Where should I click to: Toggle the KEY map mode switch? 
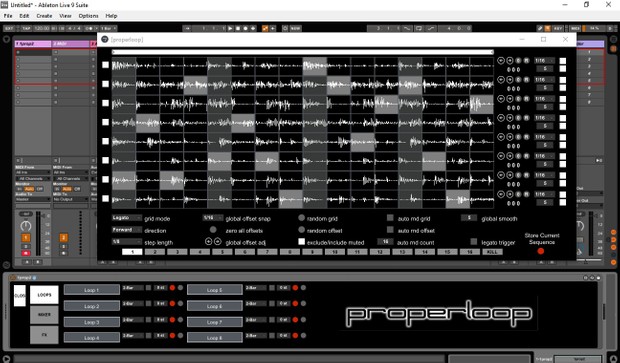point(558,28)
